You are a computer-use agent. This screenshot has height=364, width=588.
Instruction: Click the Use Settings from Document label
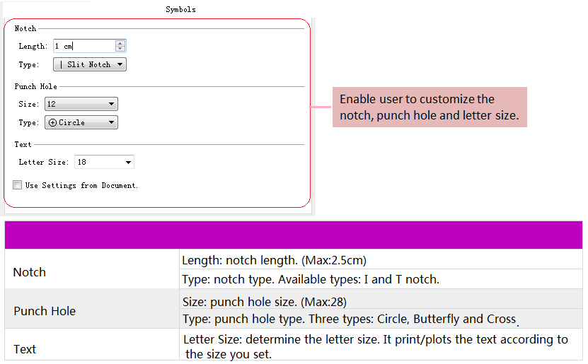coord(81,185)
